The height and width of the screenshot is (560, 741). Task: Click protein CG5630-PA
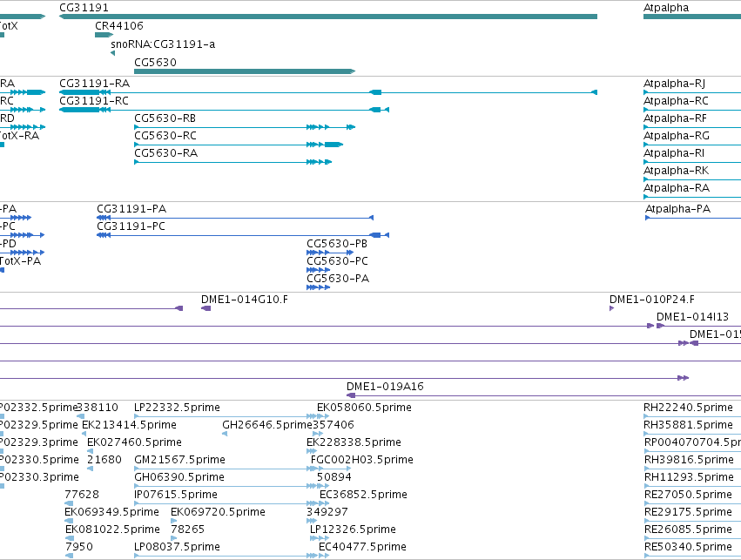[x=338, y=280]
